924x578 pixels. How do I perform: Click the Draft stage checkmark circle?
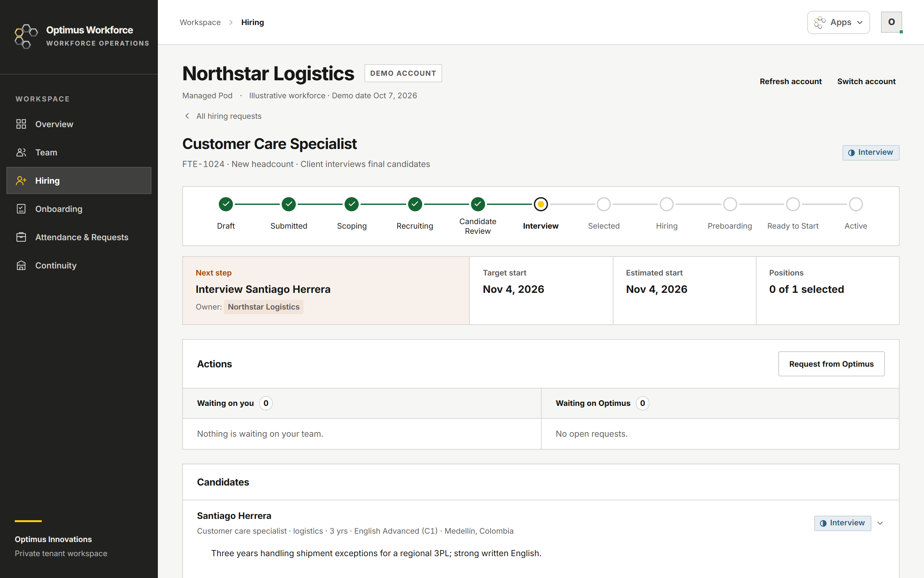click(x=226, y=204)
